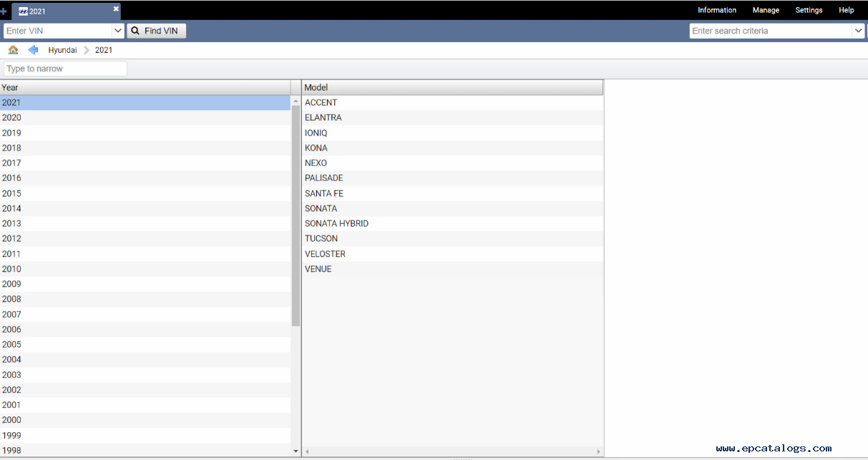Choose the SONATA HYBRID model
This screenshot has width=868, height=460.
(452, 223)
